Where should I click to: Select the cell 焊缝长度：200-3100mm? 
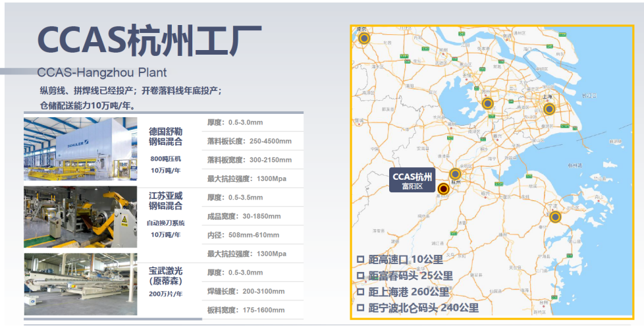click(x=253, y=291)
